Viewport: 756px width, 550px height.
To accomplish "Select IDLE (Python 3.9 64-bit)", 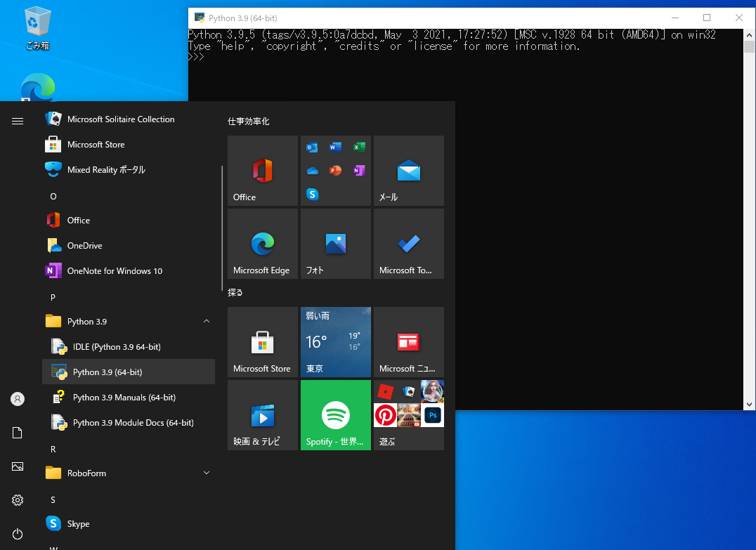I will point(117,347).
